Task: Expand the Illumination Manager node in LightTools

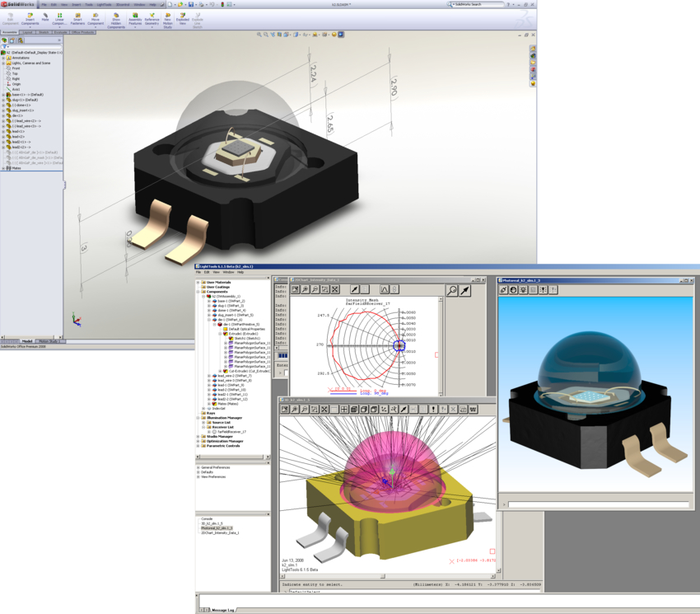Action: tap(197, 418)
